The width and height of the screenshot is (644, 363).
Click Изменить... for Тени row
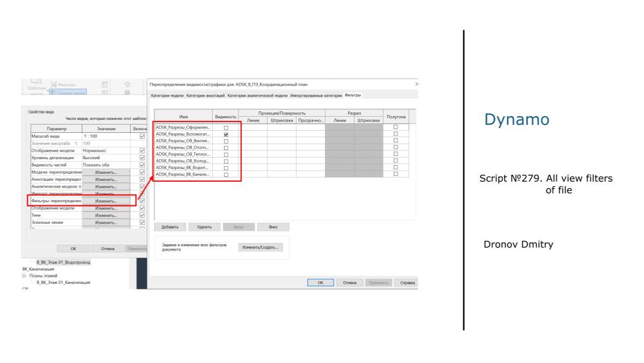[x=106, y=216]
